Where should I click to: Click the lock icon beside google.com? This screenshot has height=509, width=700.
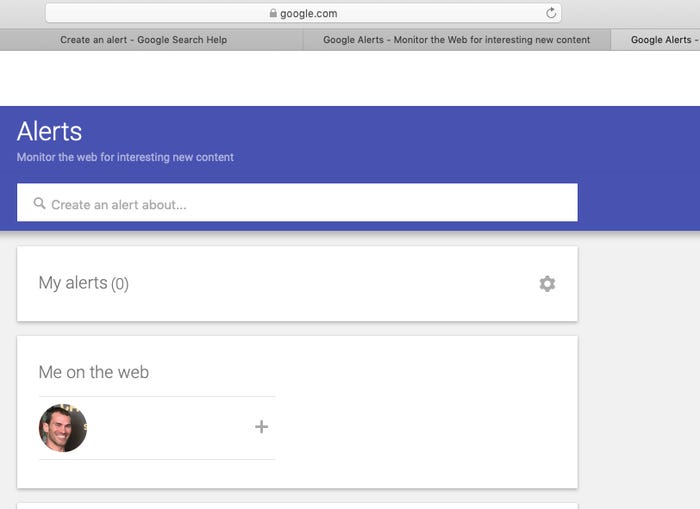[x=273, y=13]
